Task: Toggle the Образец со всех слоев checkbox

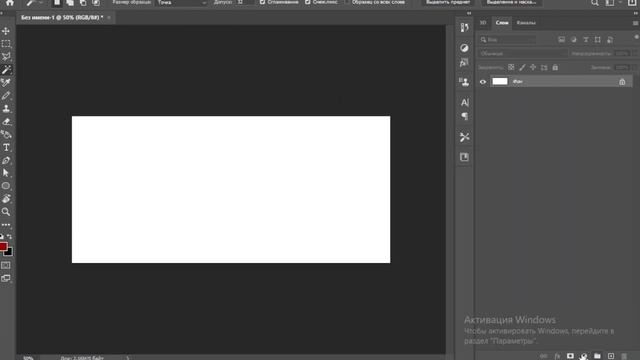Action: click(x=347, y=2)
